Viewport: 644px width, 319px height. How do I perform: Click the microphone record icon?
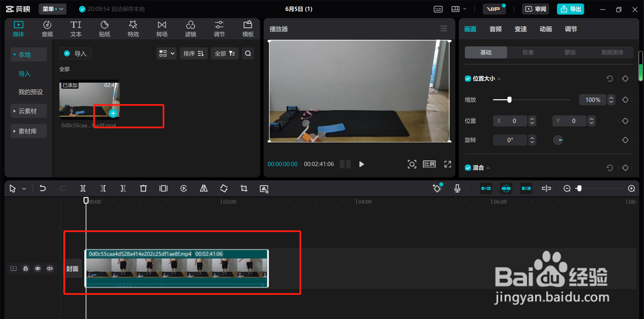(457, 188)
